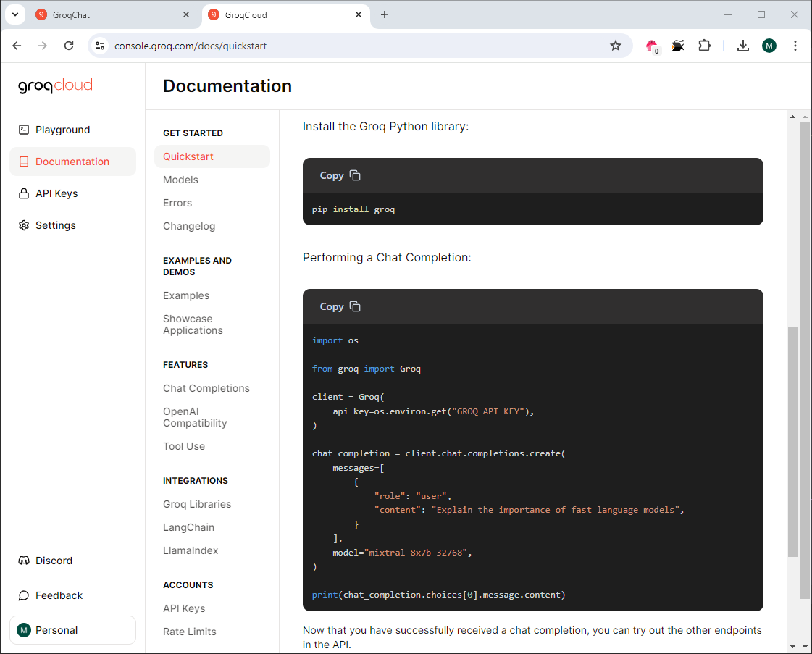Image resolution: width=812 pixels, height=654 pixels.
Task: Bookmark this page with the star
Action: click(615, 46)
